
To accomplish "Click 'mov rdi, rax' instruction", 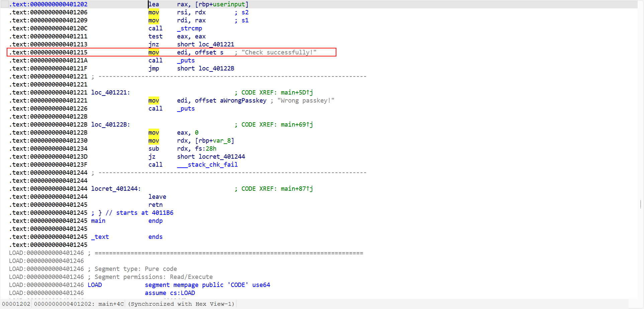I will coord(177,20).
